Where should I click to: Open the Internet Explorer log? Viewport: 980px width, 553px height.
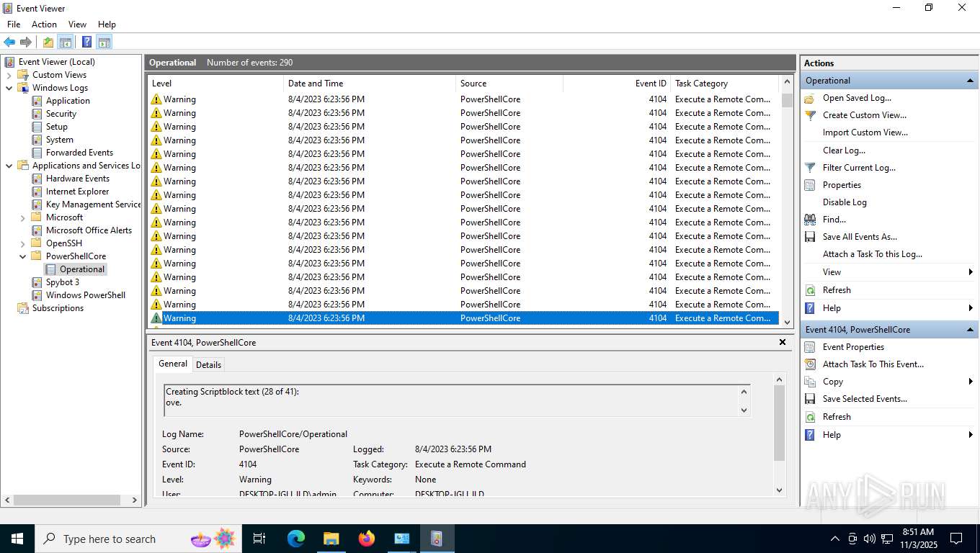point(77,192)
